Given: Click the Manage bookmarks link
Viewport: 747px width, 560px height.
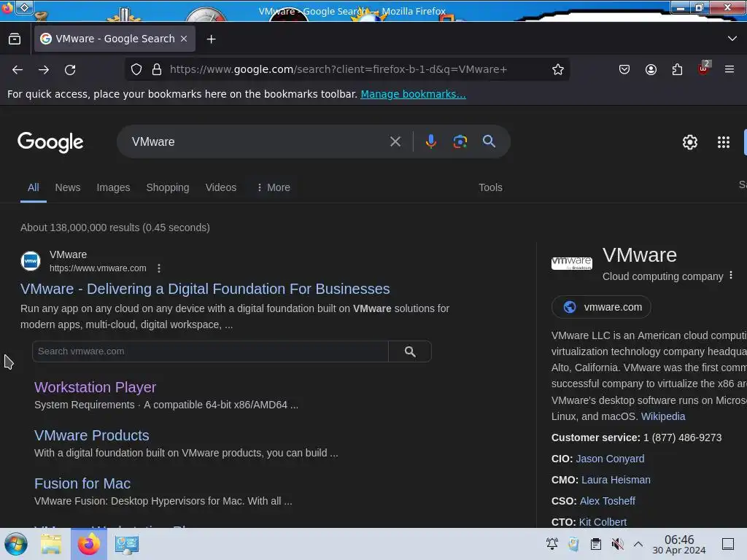Looking at the screenshot, I should (x=413, y=94).
